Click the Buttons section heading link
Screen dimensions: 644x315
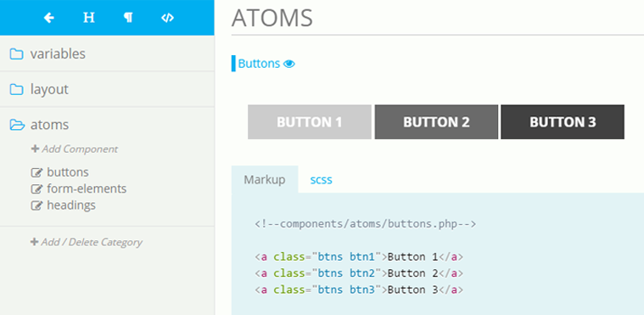click(x=259, y=64)
